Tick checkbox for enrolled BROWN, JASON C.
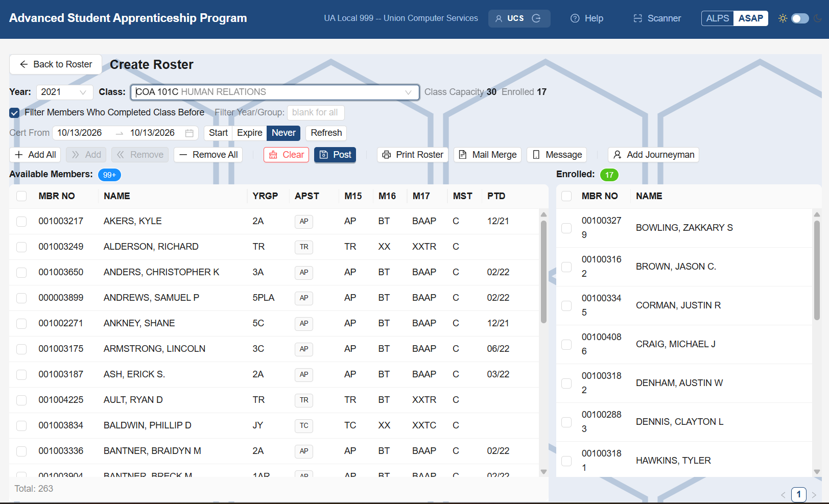Viewport: 829px width, 504px height. coord(566,267)
